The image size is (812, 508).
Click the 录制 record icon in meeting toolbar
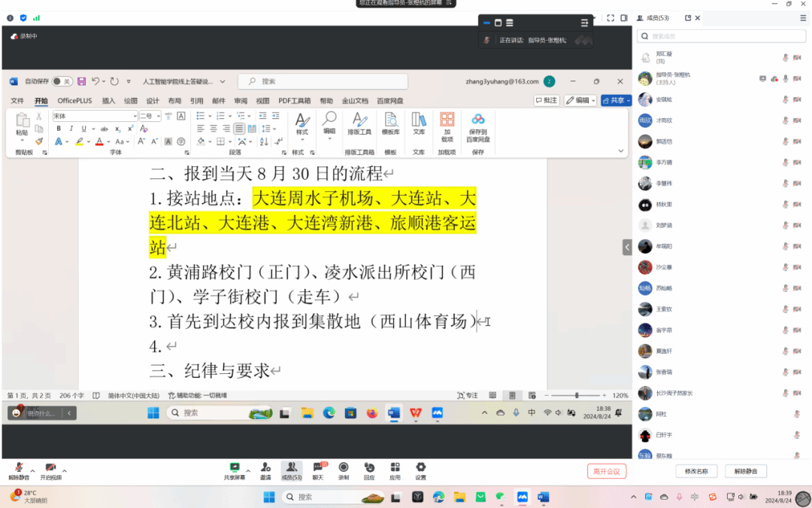pos(343,470)
